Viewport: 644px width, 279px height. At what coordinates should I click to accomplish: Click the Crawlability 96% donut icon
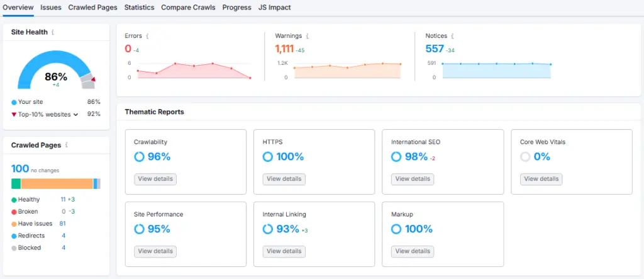[139, 157]
